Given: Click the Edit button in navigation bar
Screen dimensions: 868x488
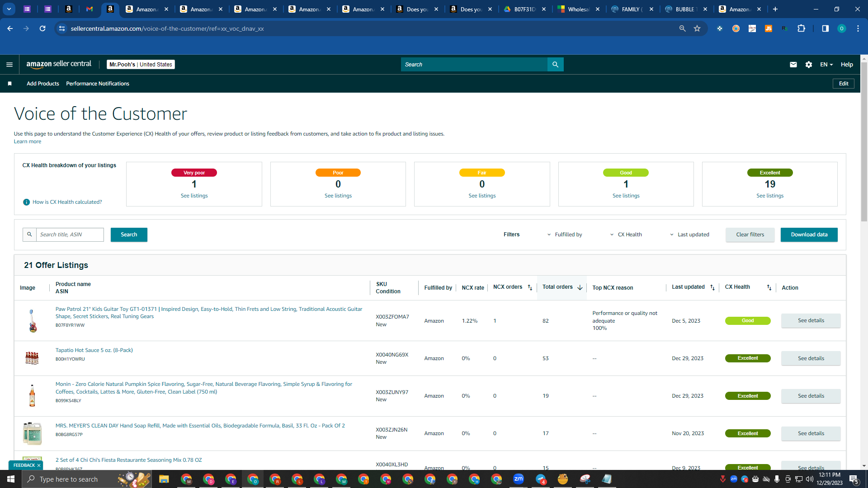Looking at the screenshot, I should click(x=844, y=84).
